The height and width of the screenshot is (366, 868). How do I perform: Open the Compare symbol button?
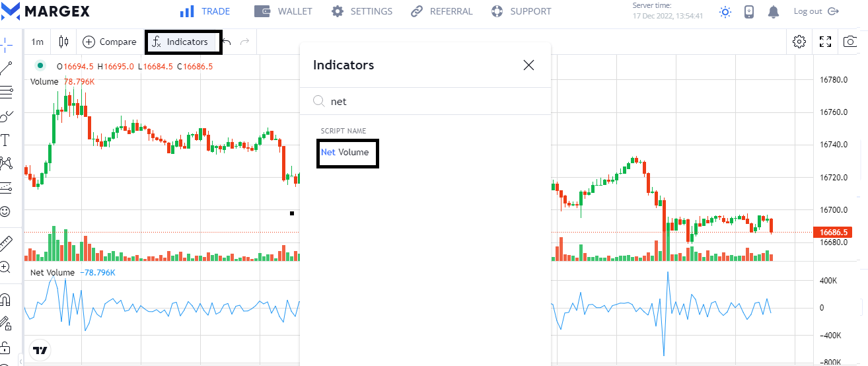[x=110, y=42]
